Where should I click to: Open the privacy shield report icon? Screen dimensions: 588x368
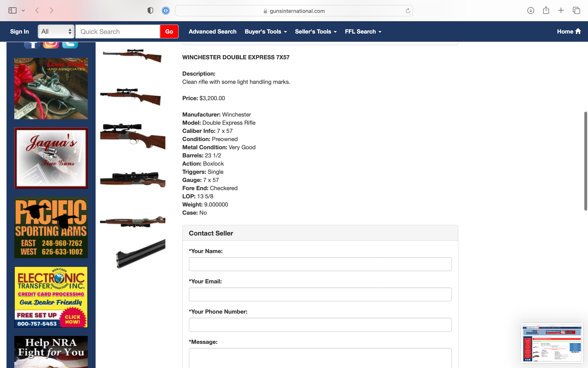(150, 10)
